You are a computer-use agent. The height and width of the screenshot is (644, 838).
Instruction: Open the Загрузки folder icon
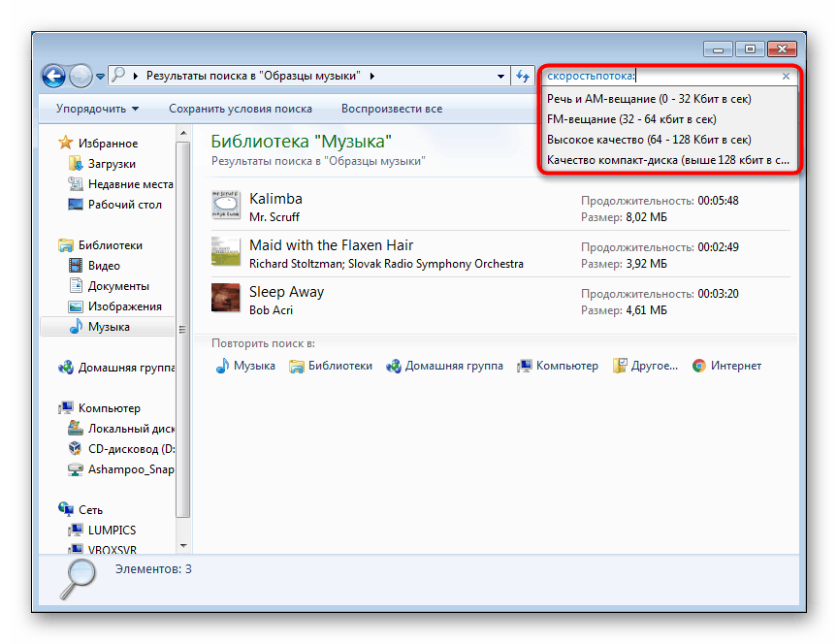tap(76, 164)
